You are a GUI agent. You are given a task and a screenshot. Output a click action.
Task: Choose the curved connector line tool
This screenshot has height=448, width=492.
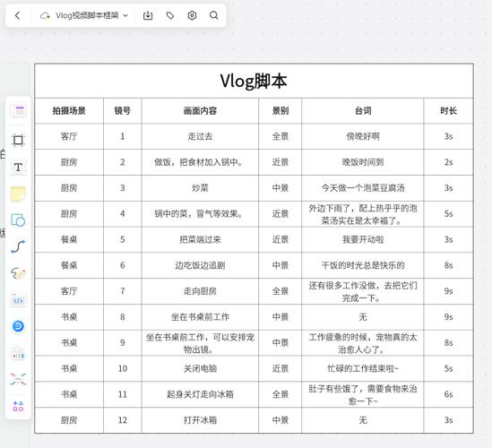pyautogui.click(x=18, y=247)
